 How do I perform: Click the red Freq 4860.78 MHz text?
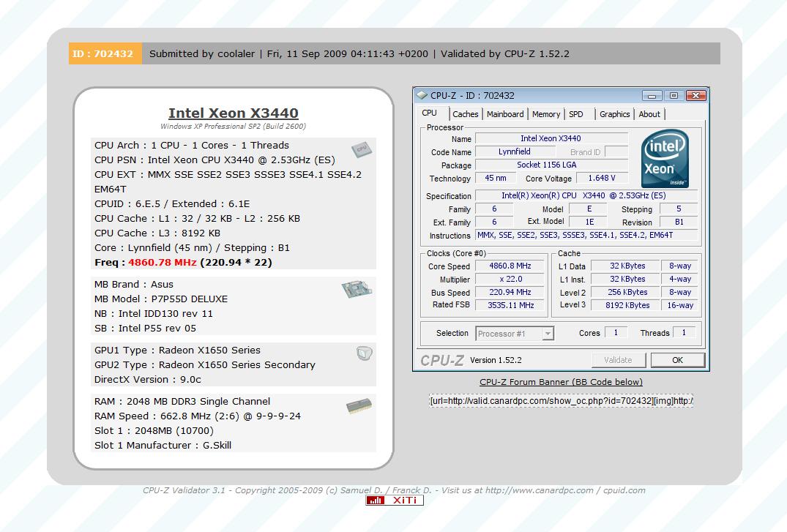162,263
